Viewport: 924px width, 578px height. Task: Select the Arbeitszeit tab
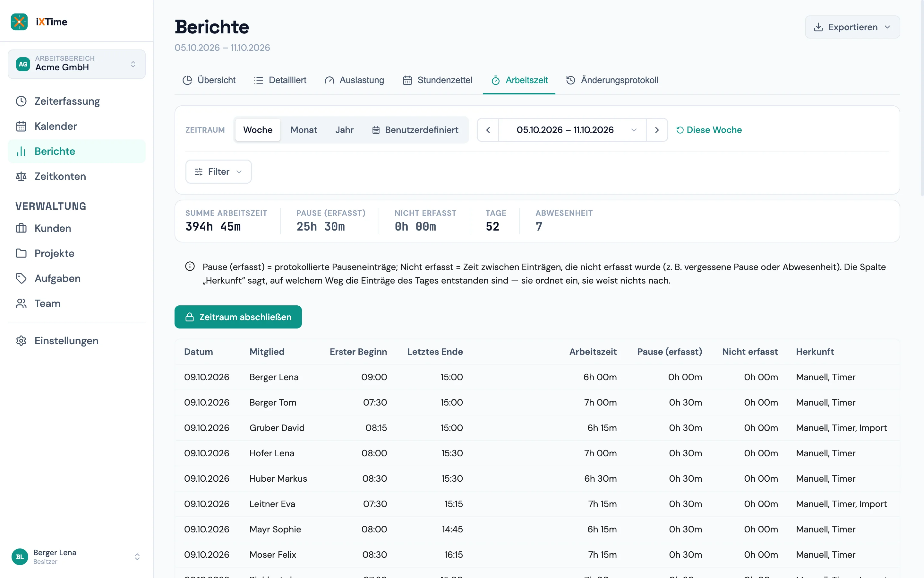click(519, 80)
